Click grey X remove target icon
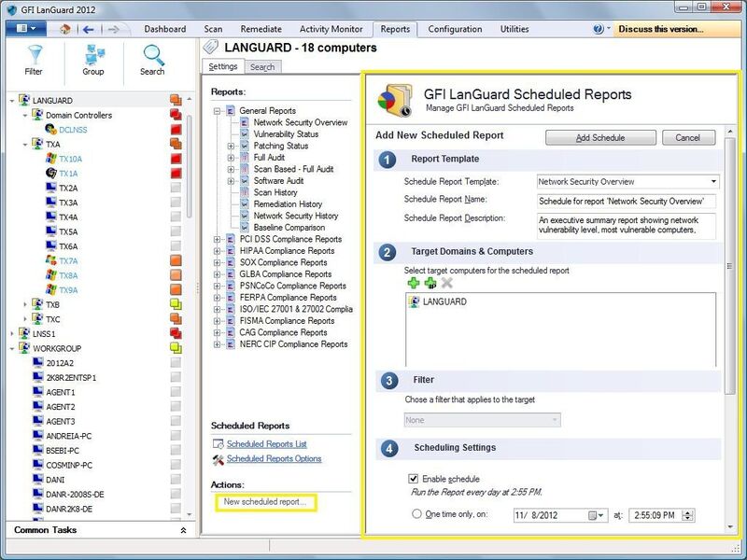The image size is (747, 560). click(x=447, y=283)
